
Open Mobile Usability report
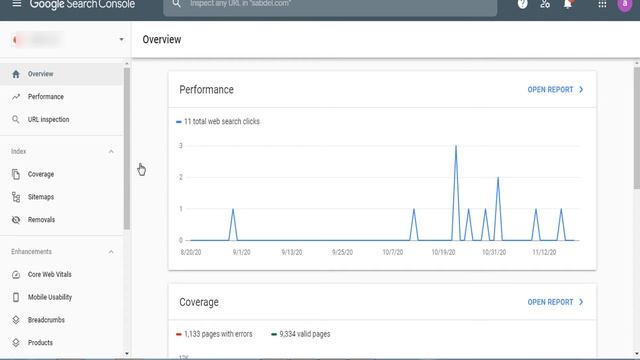coord(61,297)
